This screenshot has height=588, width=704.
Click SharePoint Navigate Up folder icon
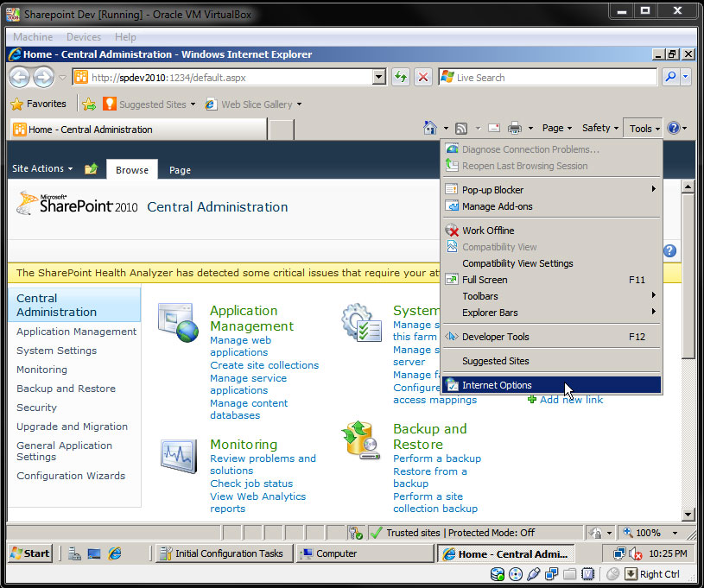click(x=92, y=168)
